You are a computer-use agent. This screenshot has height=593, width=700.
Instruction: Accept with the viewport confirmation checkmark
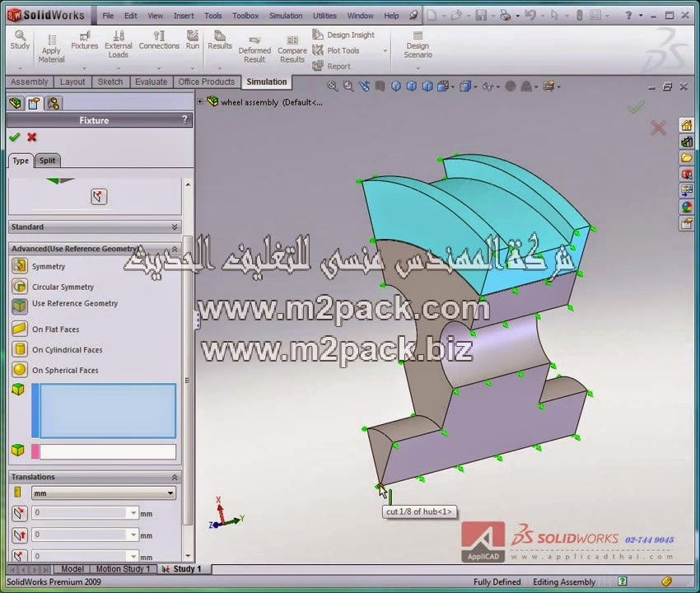point(636,107)
